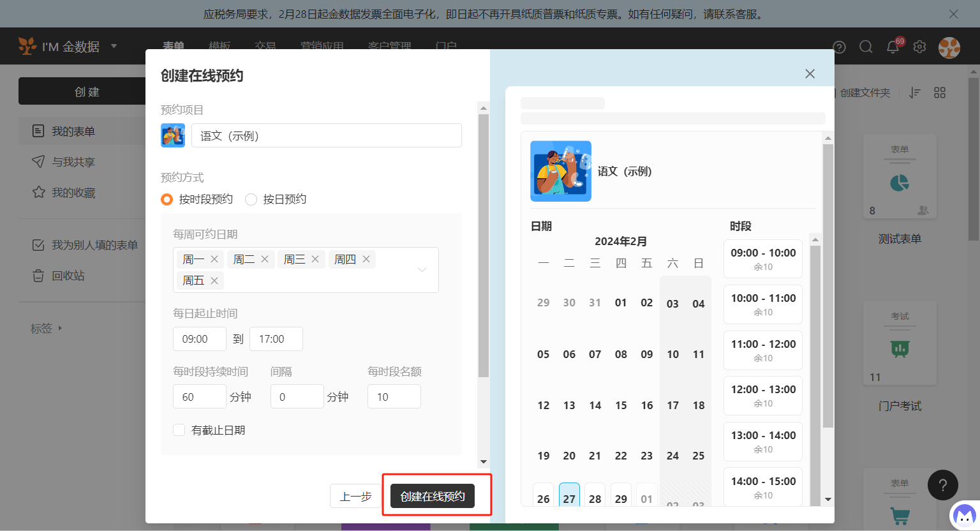Click the duration field showing 60
Image resolution: width=980 pixels, height=531 pixels.
[x=200, y=396]
